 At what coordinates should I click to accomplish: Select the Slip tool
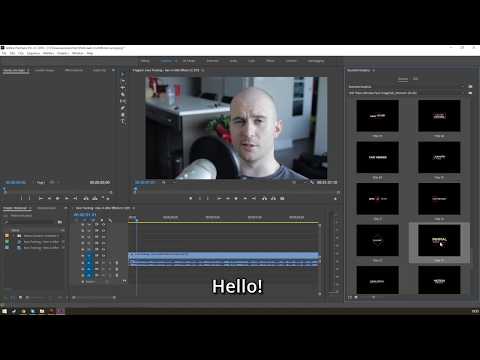[x=123, y=101]
